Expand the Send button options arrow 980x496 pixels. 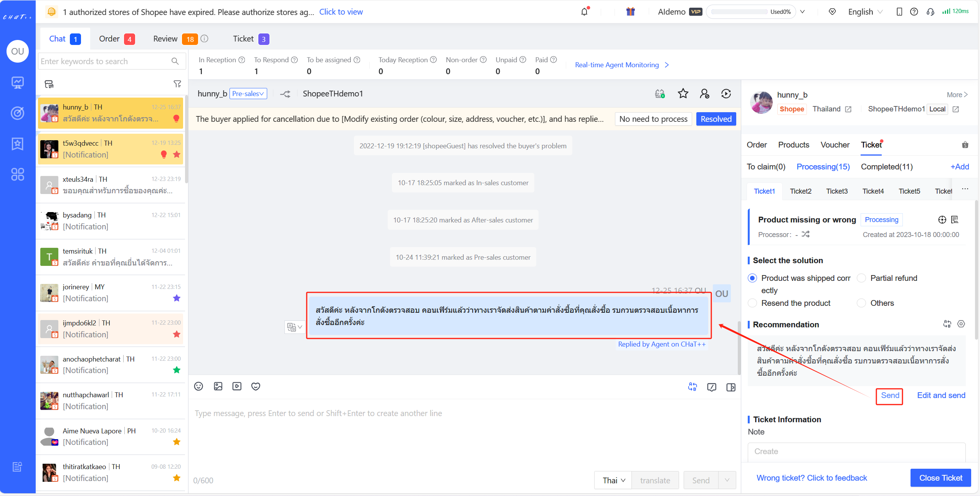pos(727,480)
